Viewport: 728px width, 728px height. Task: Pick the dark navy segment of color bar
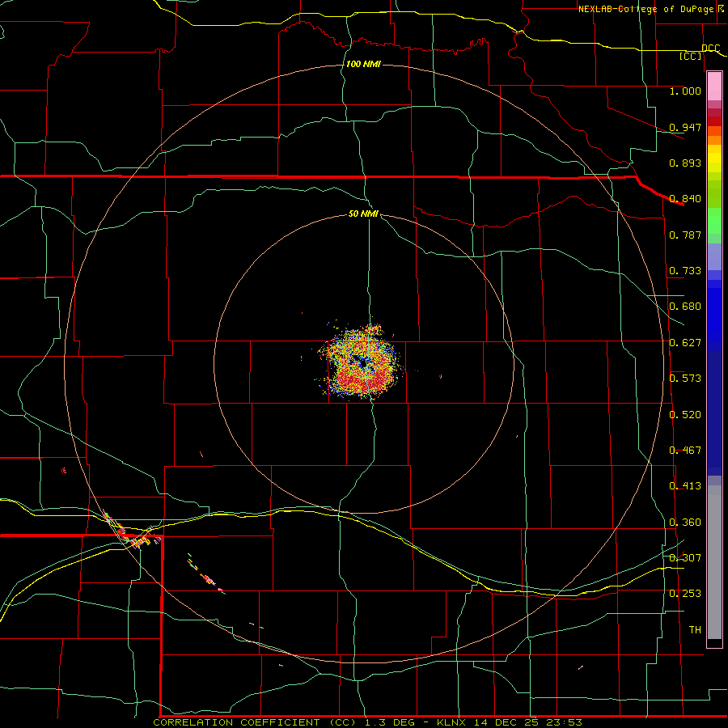tap(714, 413)
